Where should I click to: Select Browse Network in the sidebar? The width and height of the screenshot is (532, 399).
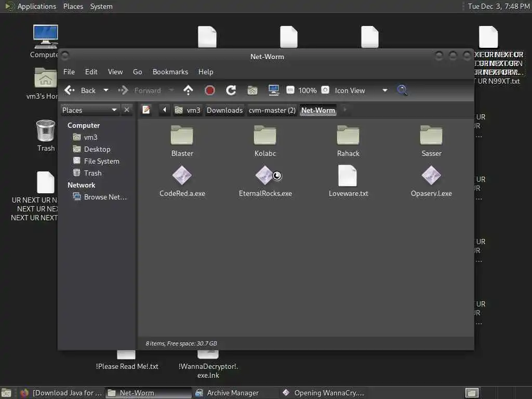(100, 197)
